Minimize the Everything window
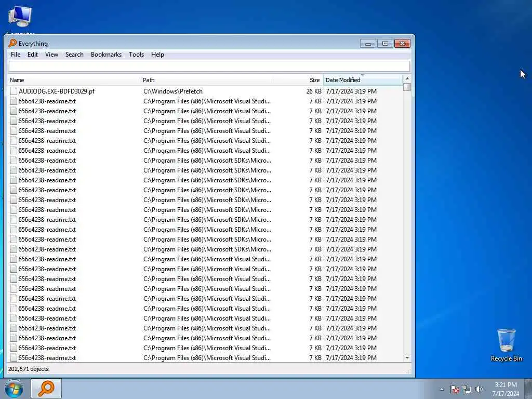The width and height of the screenshot is (532, 399). (368, 44)
